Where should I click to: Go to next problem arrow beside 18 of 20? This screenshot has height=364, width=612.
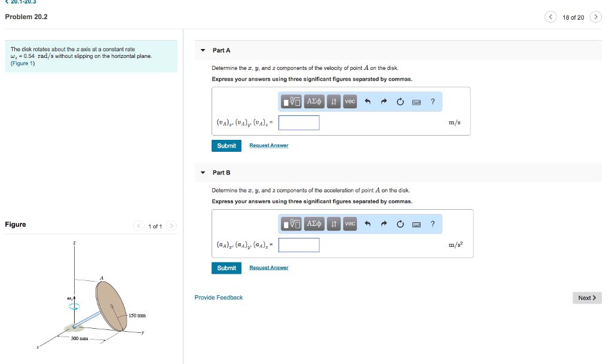click(596, 17)
